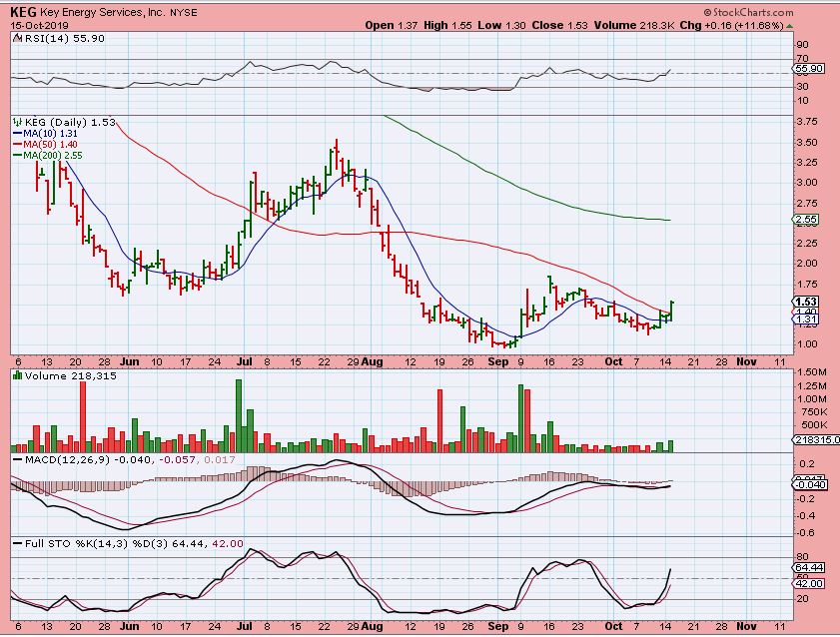Click the 55.90 RSI value tag at right
Image resolution: width=840 pixels, height=637 pixels.
808,69
